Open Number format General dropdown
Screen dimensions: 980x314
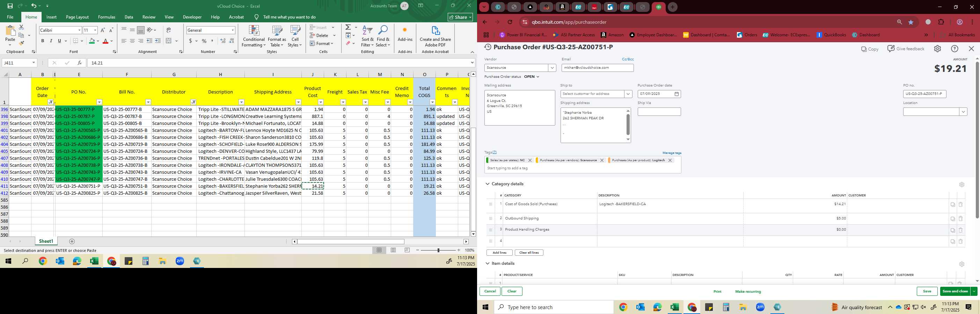coord(233,30)
